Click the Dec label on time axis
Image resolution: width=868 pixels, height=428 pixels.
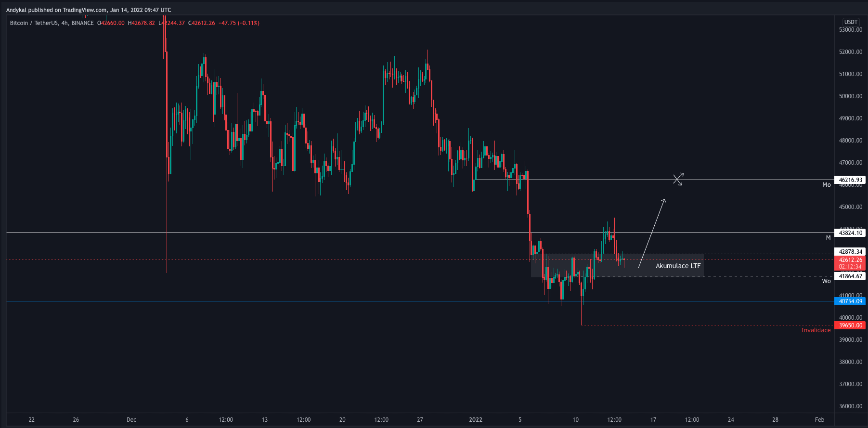point(131,420)
